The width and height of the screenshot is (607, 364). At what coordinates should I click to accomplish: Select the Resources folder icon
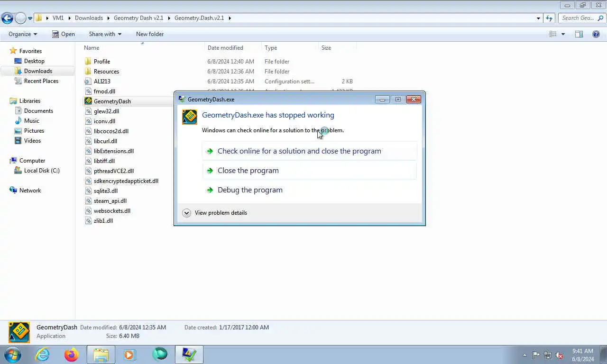coord(88,71)
